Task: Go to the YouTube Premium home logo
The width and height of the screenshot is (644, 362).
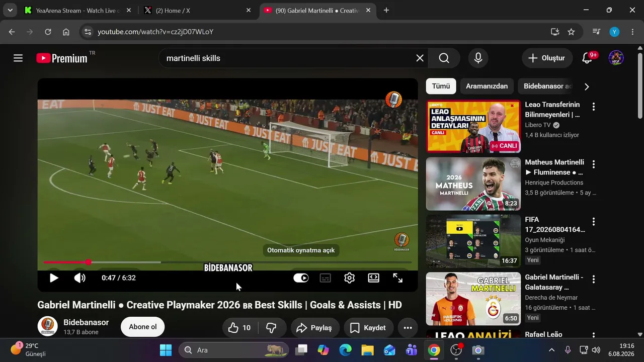Action: 62,58
